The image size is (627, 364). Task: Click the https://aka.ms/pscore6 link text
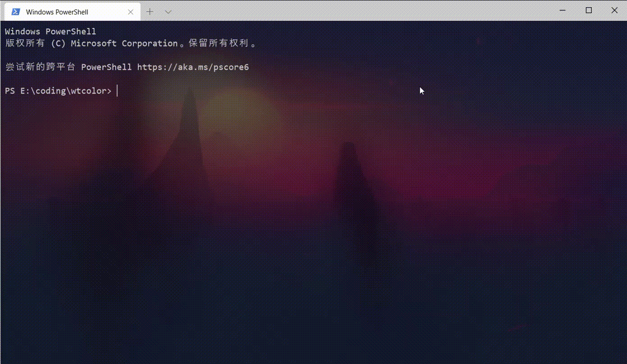tap(193, 67)
